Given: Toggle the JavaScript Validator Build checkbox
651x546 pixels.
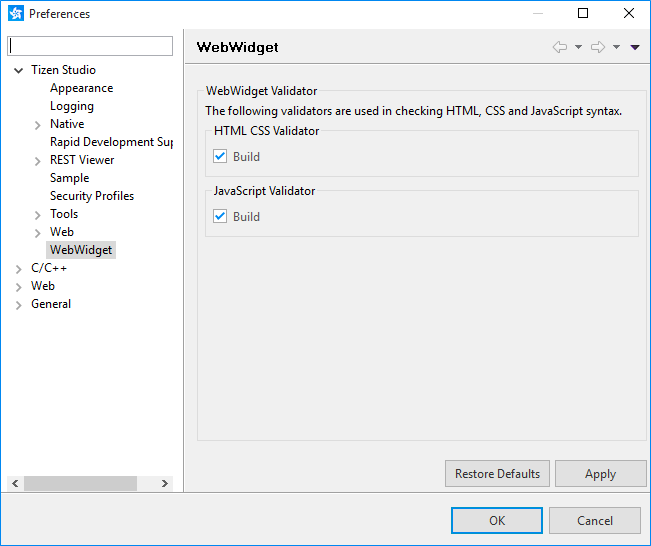Looking at the screenshot, I should (x=221, y=216).
